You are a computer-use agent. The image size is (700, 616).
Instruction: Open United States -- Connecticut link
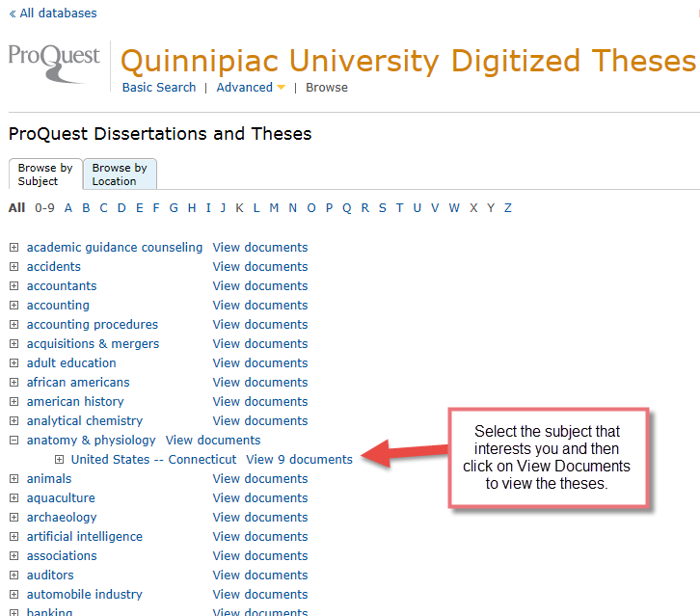(154, 459)
